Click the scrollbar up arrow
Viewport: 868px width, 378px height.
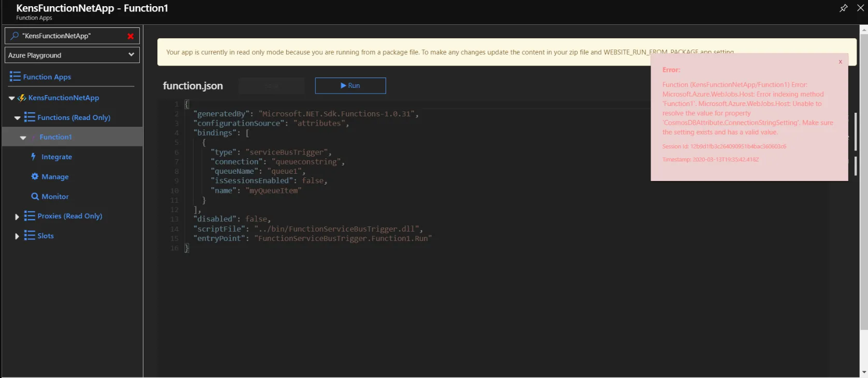coord(864,29)
